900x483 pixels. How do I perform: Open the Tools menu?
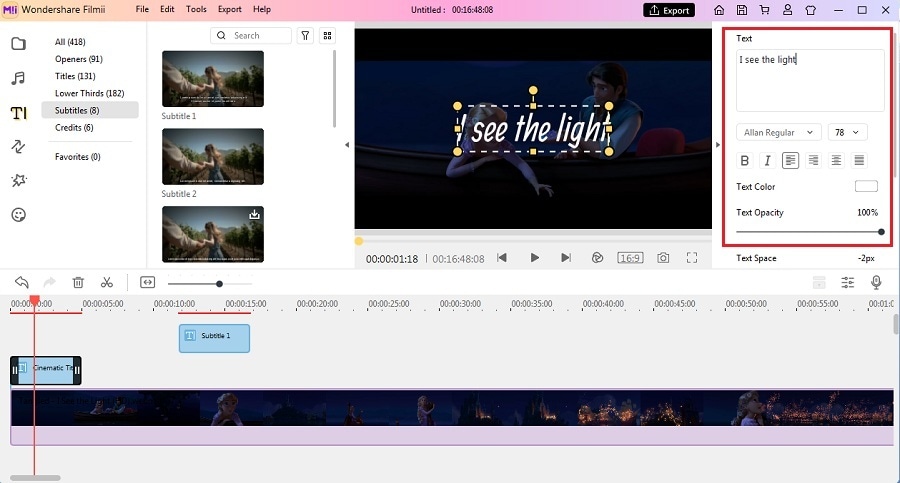click(196, 9)
